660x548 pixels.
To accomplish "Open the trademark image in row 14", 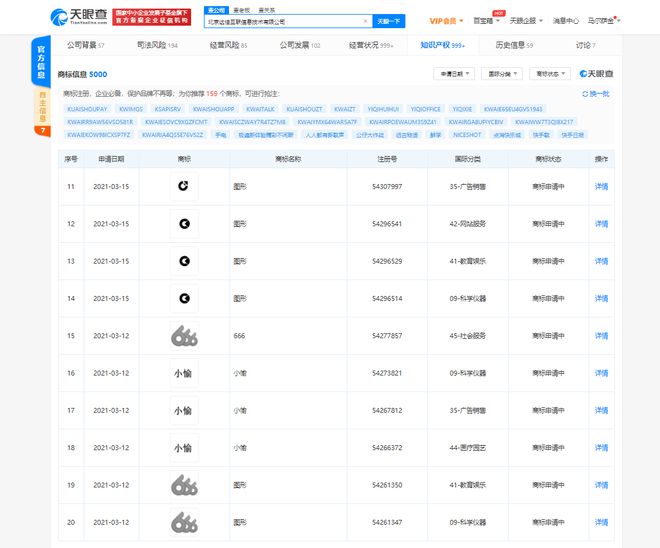I will pos(184,298).
